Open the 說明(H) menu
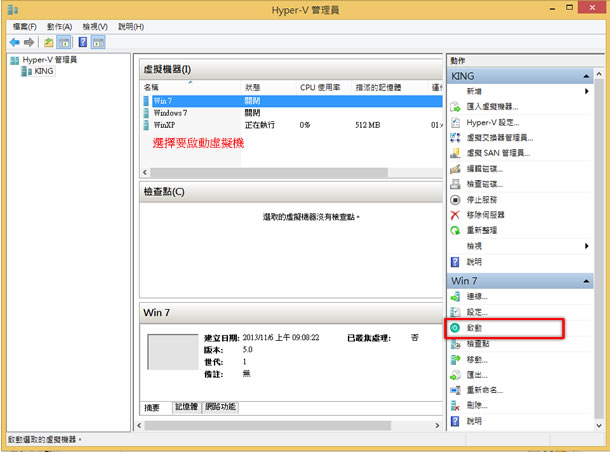The height and width of the screenshot is (452, 610). 131,26
